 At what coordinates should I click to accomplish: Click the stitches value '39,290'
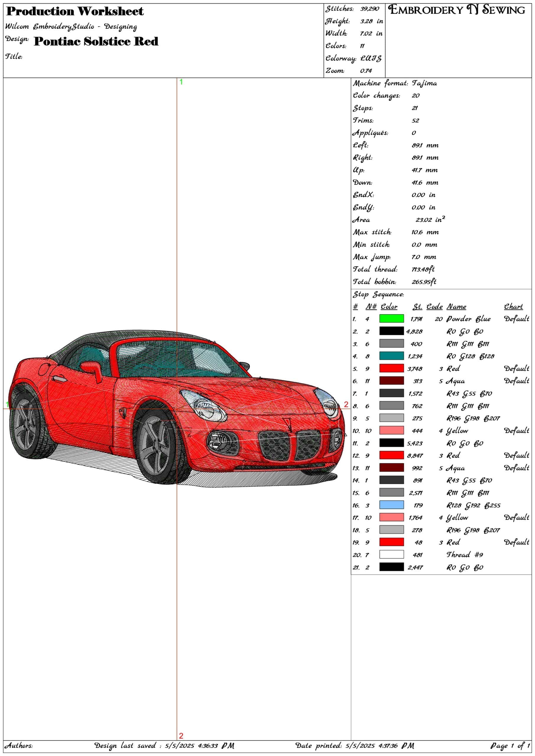[369, 9]
